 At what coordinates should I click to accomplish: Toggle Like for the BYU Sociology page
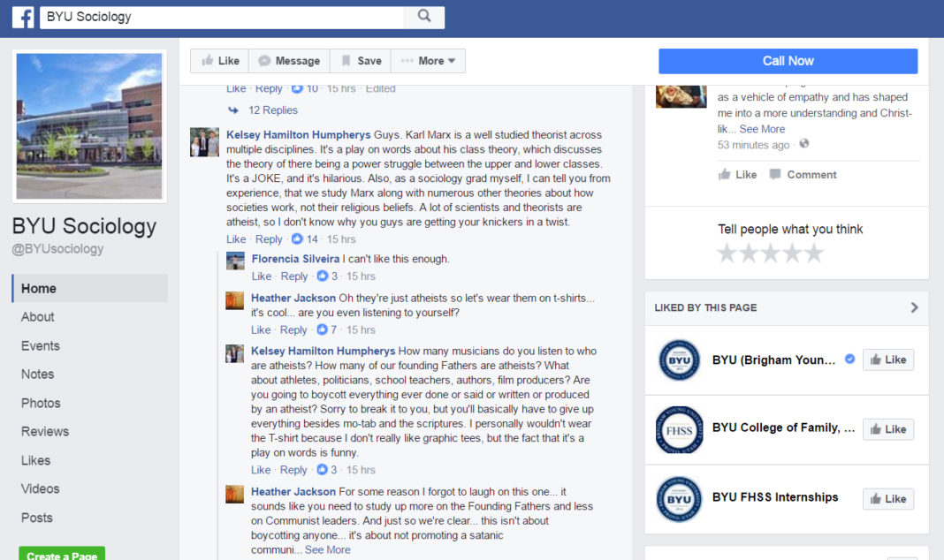click(220, 61)
